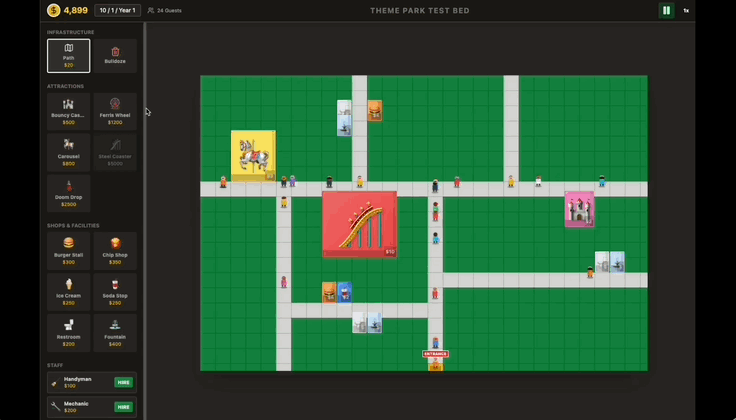
Task: Pause the game simulation
Action: 666,11
